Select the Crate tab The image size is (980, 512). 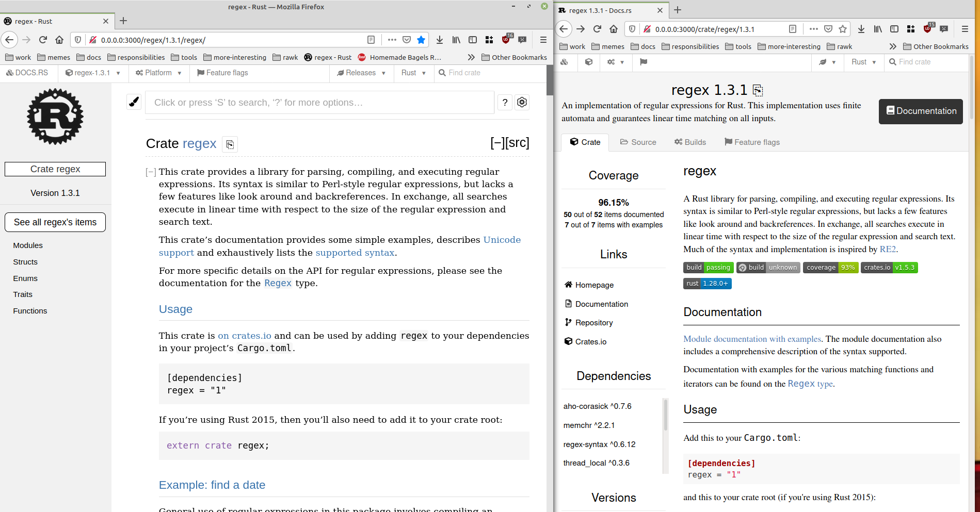click(585, 142)
